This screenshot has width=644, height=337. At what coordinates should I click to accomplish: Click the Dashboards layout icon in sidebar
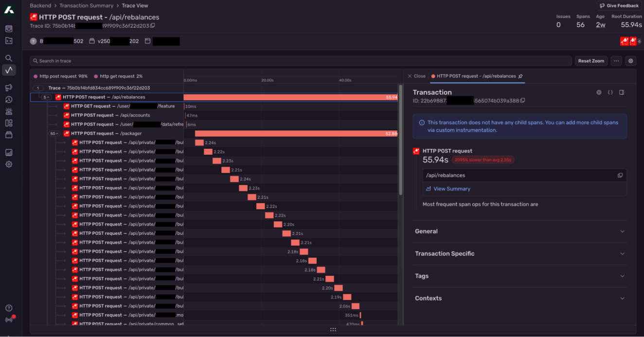pos(9,123)
